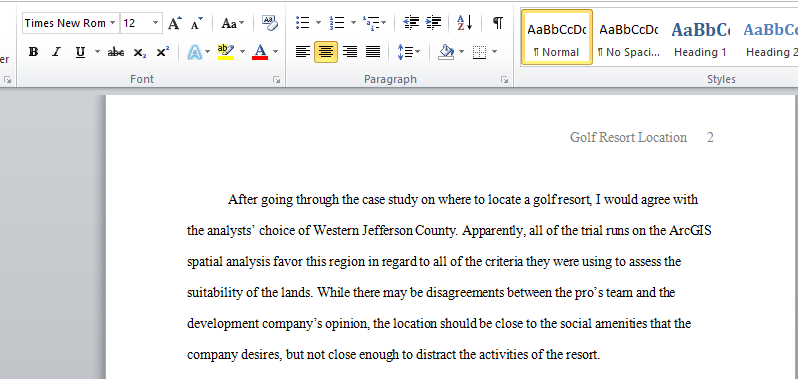Open the font size dropdown
This screenshot has width=798, height=379.
[x=156, y=23]
